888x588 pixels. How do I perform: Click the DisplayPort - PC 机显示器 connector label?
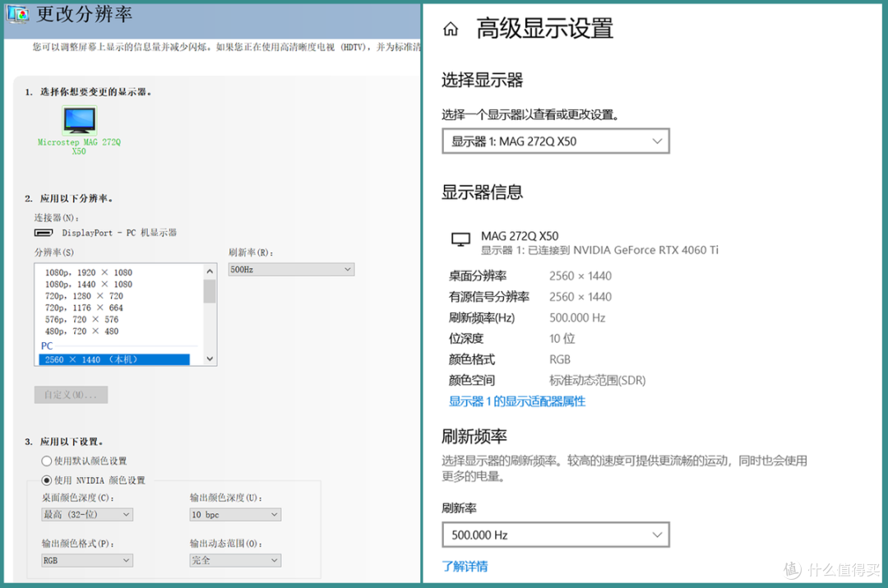click(119, 233)
